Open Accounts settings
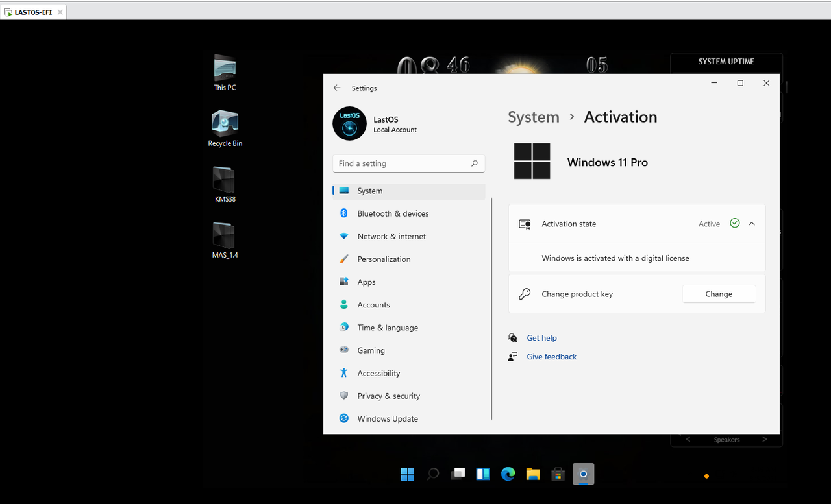The width and height of the screenshot is (831, 504). tap(408, 305)
